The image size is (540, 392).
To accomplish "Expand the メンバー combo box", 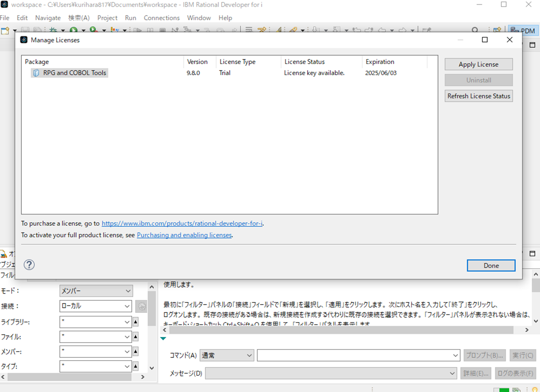I will (x=127, y=352).
